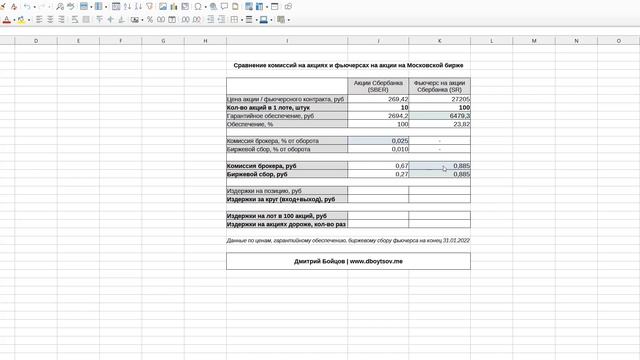Click the Clone Formatting paintbrush icon
Screen dimensions: 640x360
pyautogui.click(x=3, y=7)
